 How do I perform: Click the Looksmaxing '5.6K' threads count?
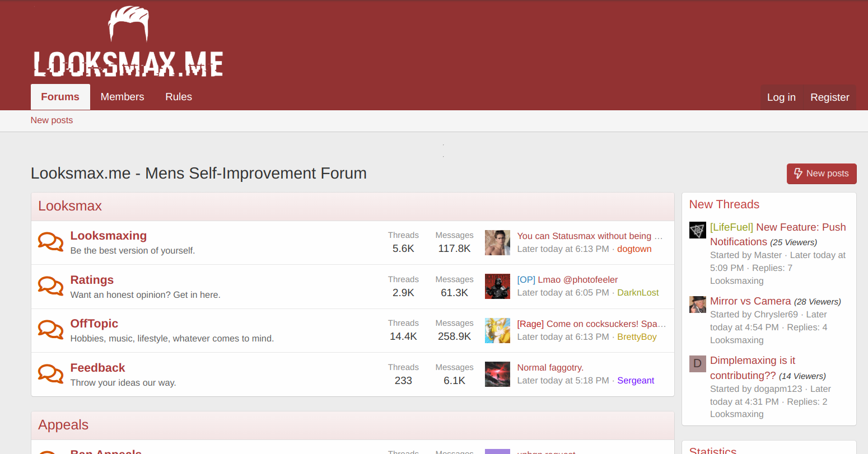(x=403, y=249)
